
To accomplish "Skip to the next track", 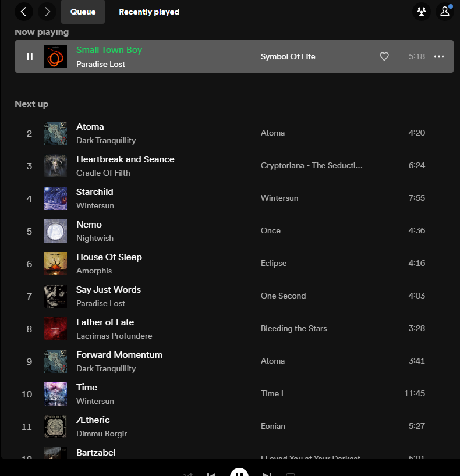I will (267, 474).
